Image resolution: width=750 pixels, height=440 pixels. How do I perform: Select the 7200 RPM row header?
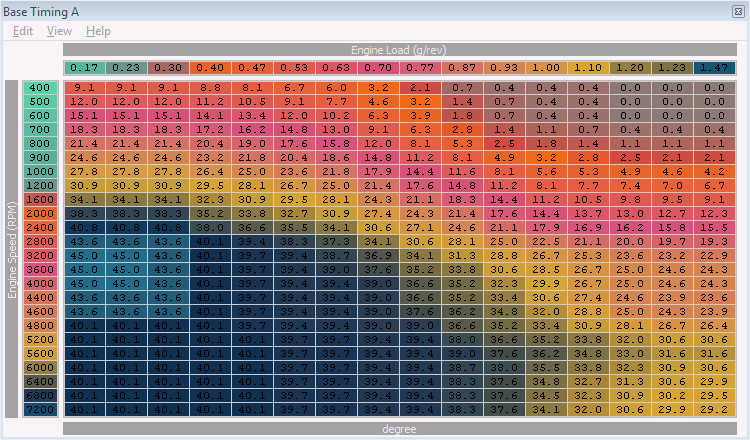click(x=40, y=409)
